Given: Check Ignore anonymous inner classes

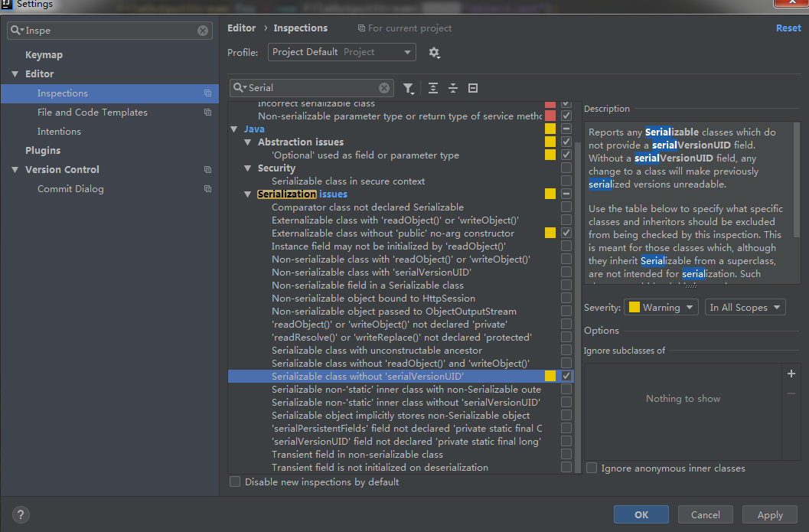Looking at the screenshot, I should tap(592, 468).
